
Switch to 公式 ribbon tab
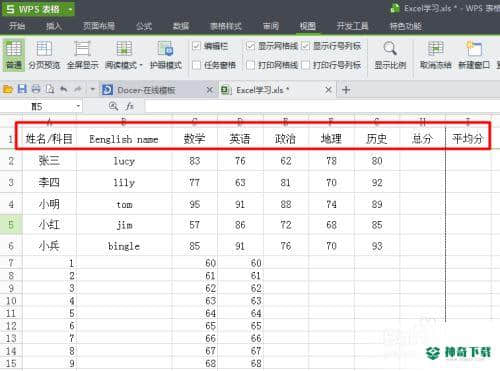[x=144, y=26]
